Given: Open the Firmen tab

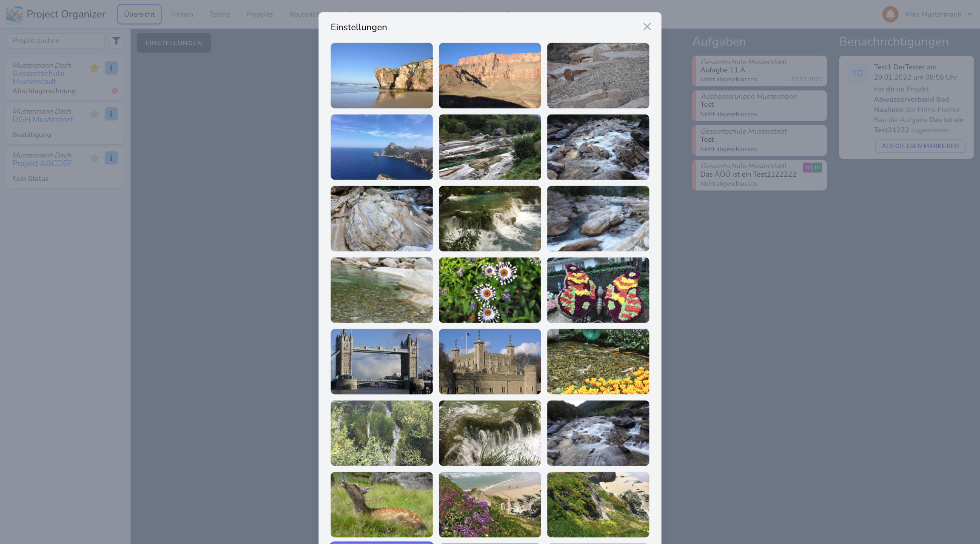Looking at the screenshot, I should (x=182, y=14).
